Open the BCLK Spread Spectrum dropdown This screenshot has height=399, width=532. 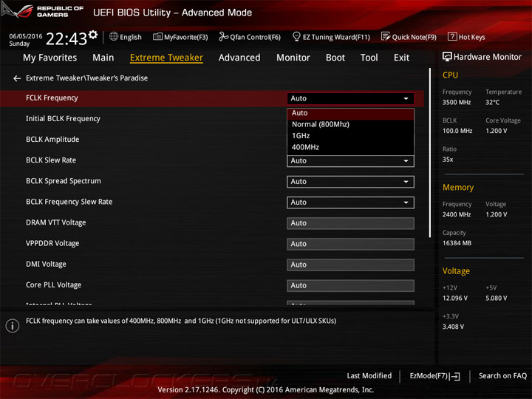[350, 182]
